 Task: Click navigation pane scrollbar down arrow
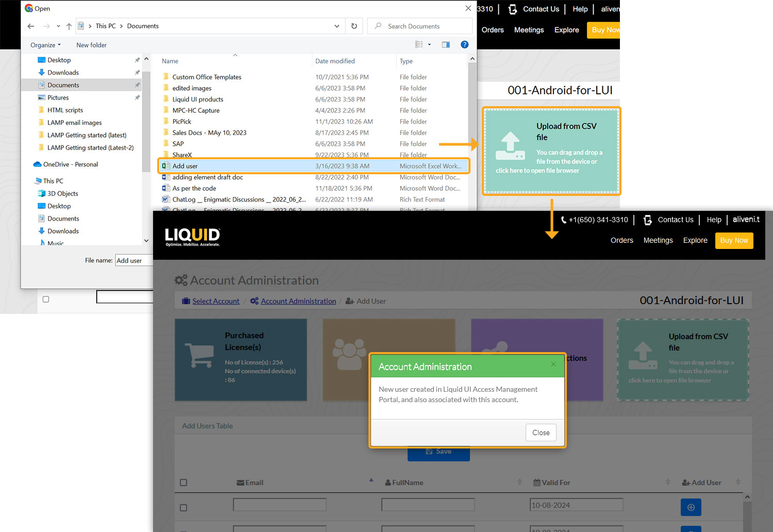146,240
